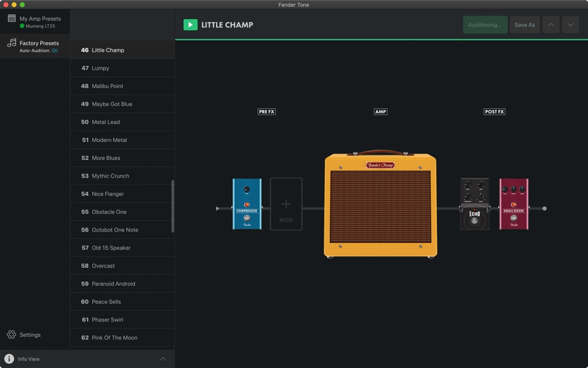Toggle Auto-Audition off

tap(54, 50)
